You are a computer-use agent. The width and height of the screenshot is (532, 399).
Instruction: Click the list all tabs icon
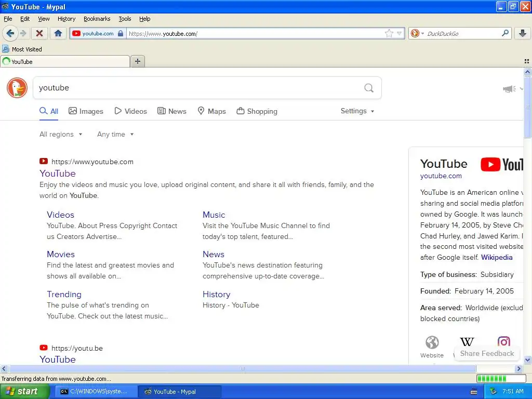tap(527, 61)
